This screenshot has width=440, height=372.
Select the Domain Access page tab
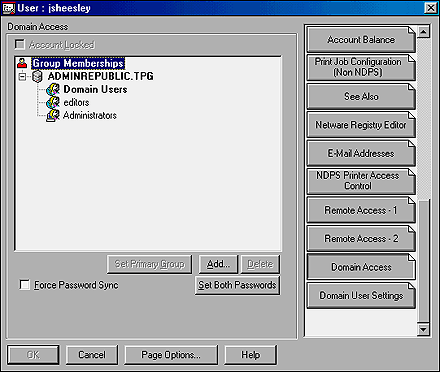(x=361, y=267)
